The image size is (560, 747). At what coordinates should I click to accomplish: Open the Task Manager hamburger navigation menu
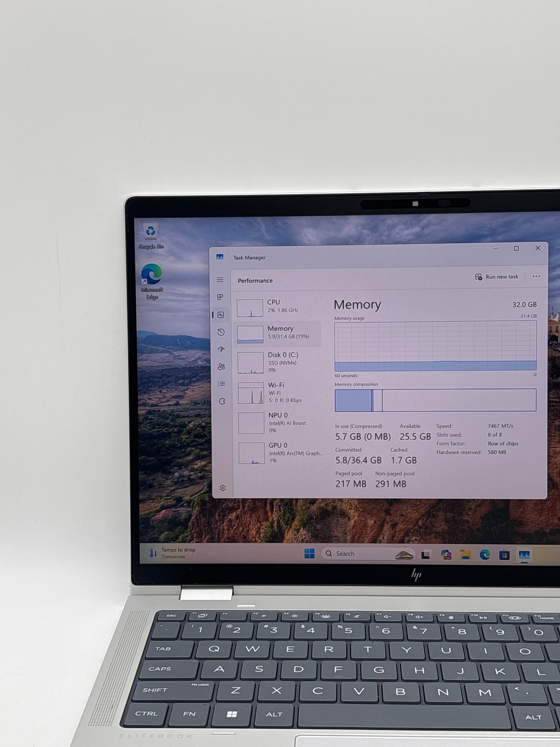click(220, 280)
